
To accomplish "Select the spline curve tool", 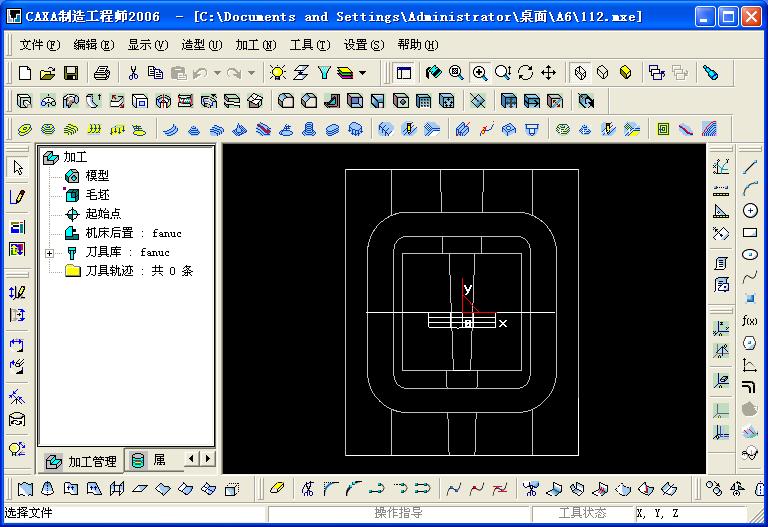I will [750, 277].
